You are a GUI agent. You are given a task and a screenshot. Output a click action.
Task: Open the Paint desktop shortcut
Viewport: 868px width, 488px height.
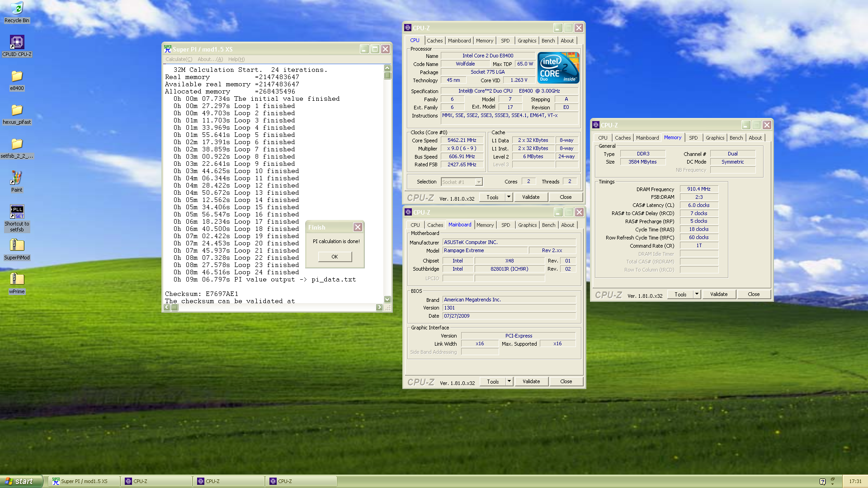[x=17, y=182]
